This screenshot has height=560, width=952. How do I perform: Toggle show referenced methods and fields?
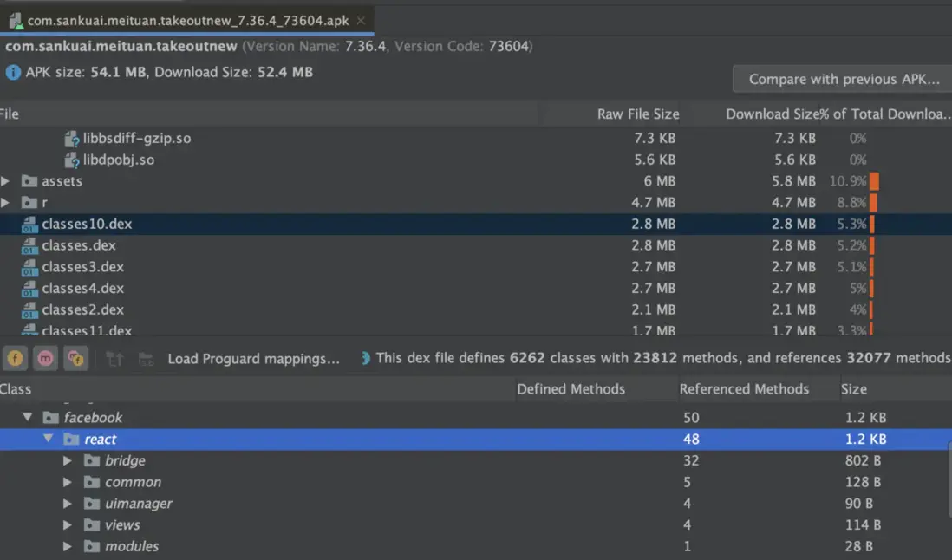(76, 358)
